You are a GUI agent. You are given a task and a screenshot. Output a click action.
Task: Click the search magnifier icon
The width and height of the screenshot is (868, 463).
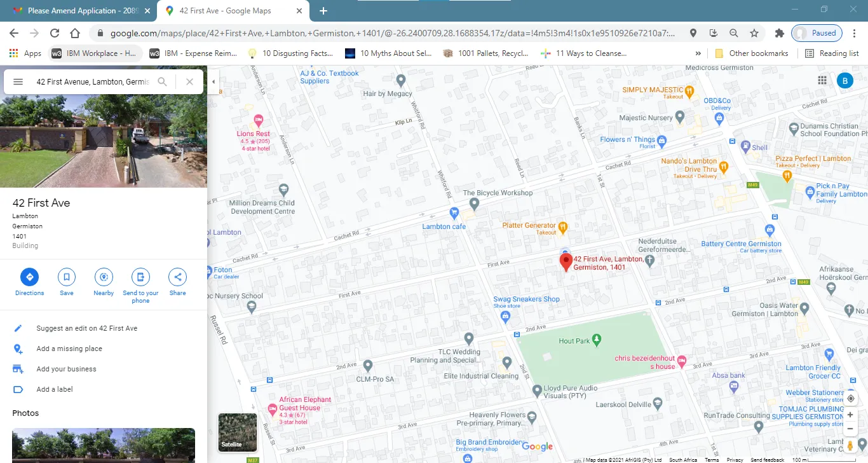click(163, 81)
